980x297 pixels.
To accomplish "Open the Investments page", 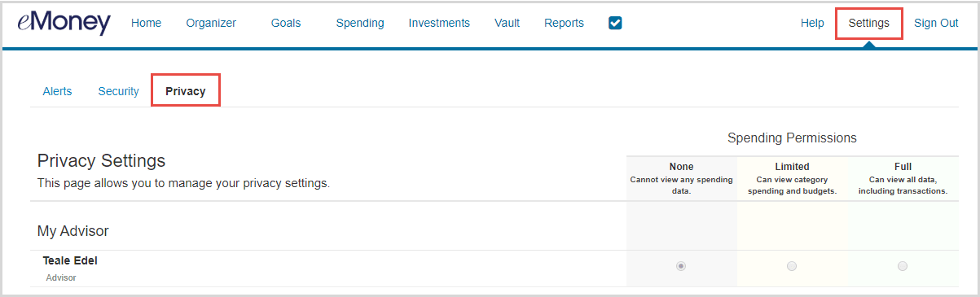I will pyautogui.click(x=439, y=23).
